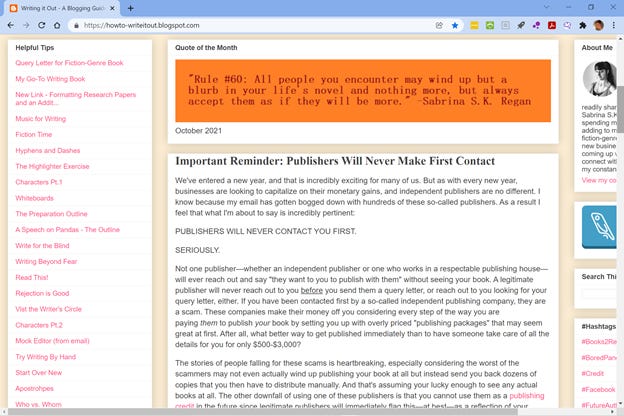The image size is (624, 416).
Task: Open My Go-To Writing Book link
Action: pos(50,79)
